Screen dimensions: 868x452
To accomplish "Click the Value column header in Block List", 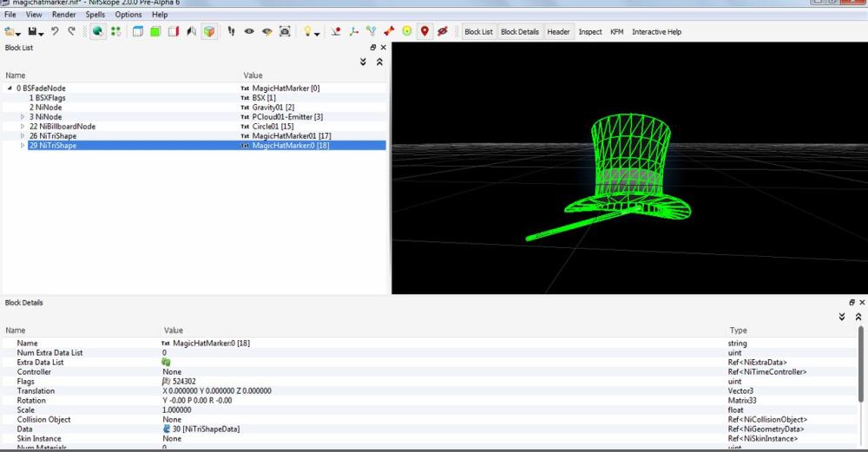I will coord(253,75).
